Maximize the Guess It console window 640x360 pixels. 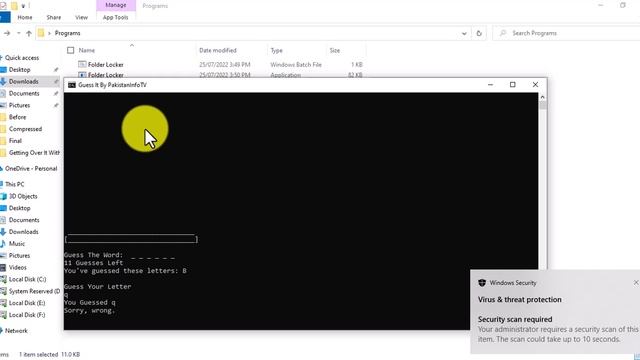click(513, 84)
